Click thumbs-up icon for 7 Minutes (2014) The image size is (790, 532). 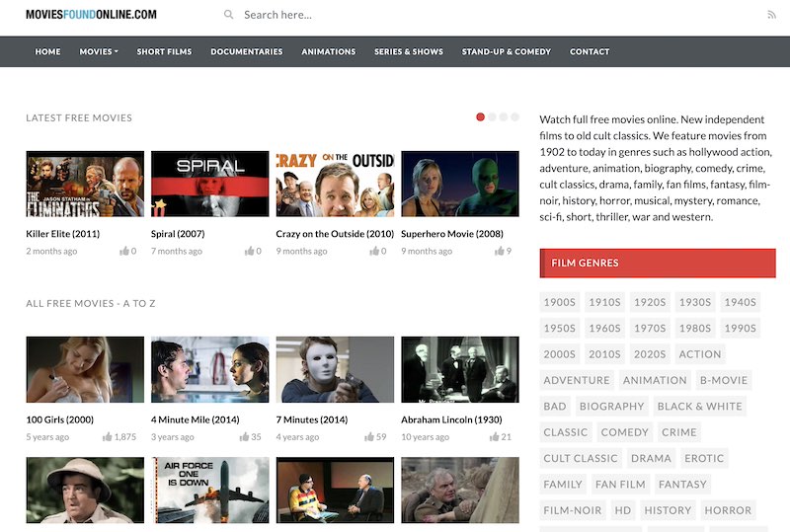[368, 436]
